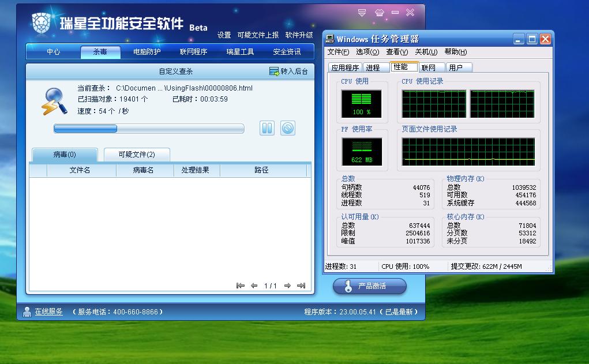Click 转入后台 to send the scan to the background
The width and height of the screenshot is (589, 364).
[288, 72]
